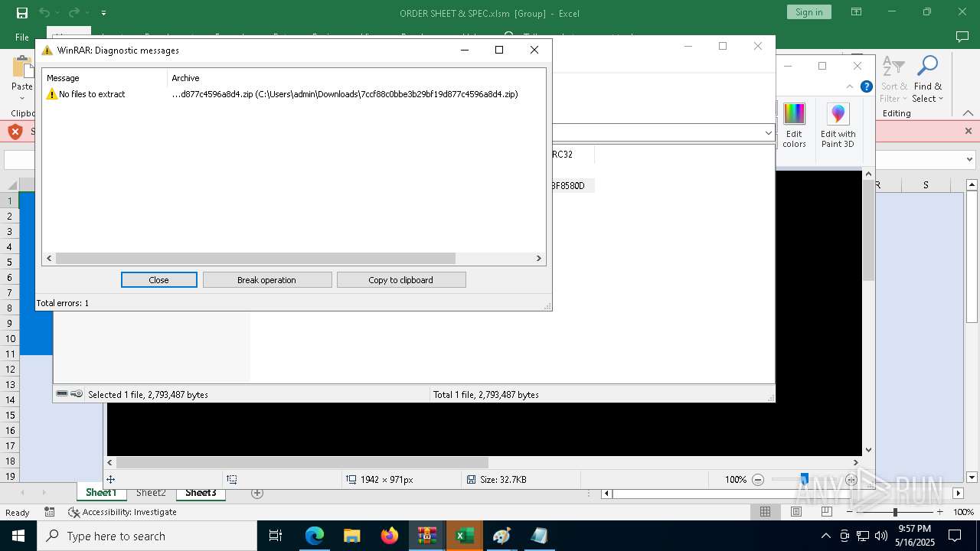Dismiss the Excel security warning bar
This screenshot has width=980, height=551.
[968, 131]
